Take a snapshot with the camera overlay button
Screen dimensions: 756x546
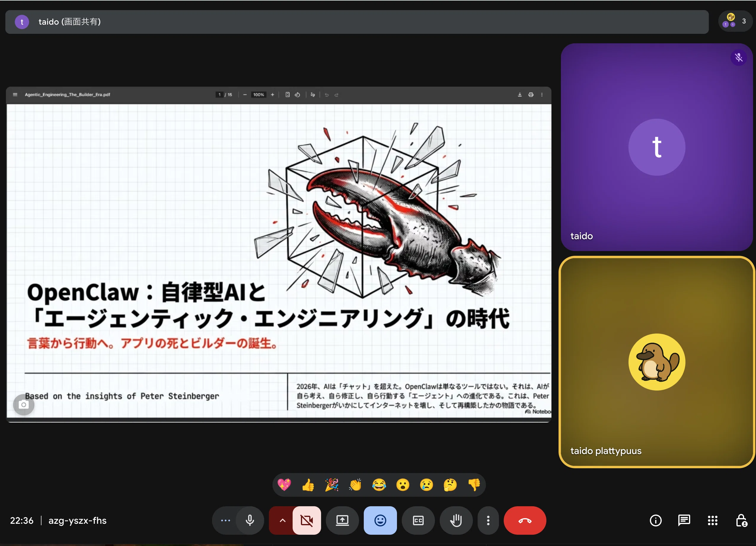point(24,404)
